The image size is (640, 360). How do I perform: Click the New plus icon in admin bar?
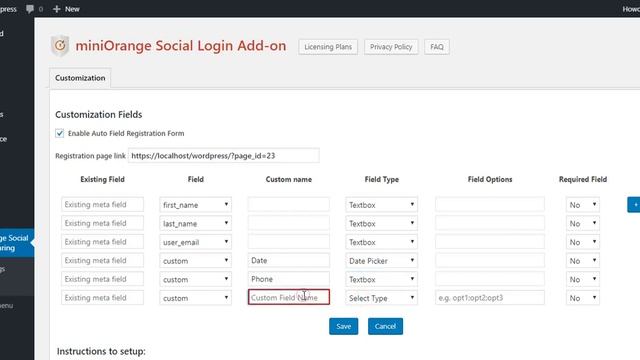tap(56, 9)
